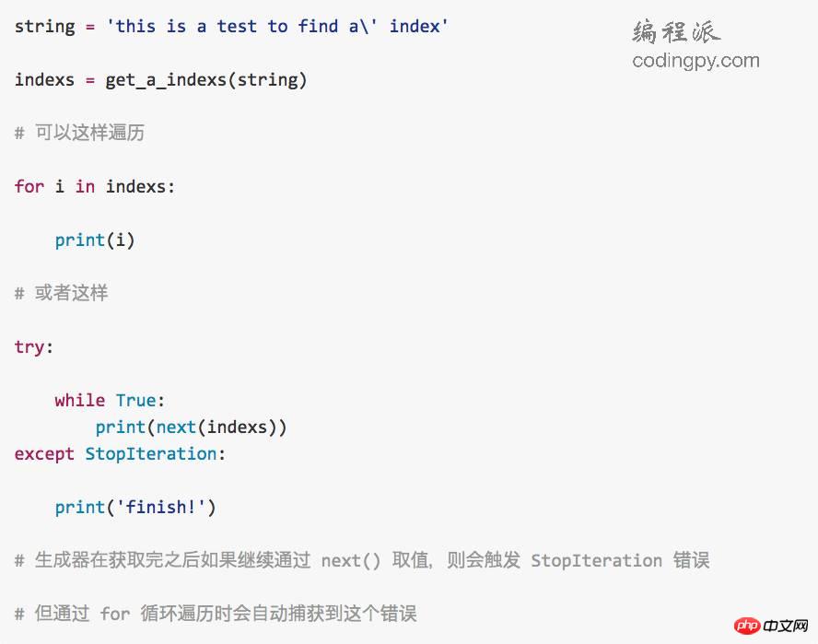
Task: Click the red php logo icon
Action: coord(747,626)
